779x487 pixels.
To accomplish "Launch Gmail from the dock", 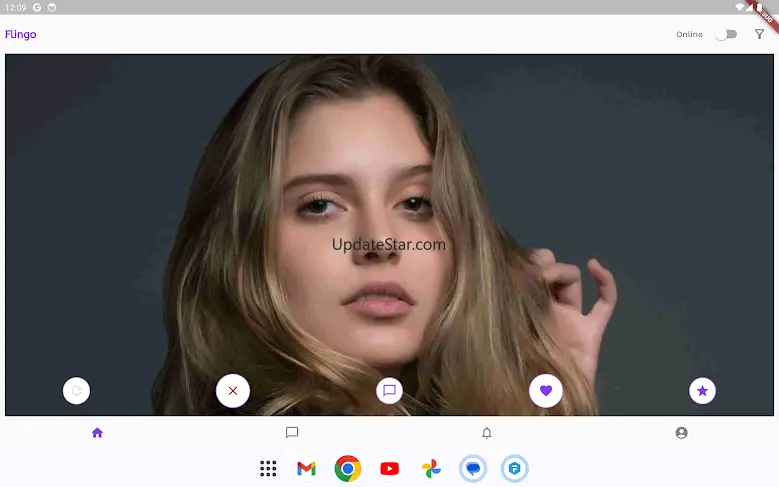I will [306, 469].
